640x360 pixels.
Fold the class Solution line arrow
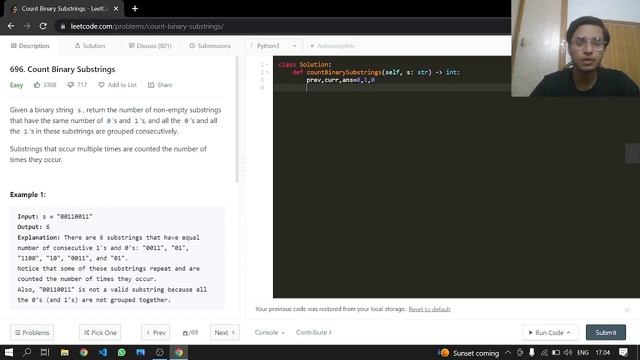(x=267, y=64)
